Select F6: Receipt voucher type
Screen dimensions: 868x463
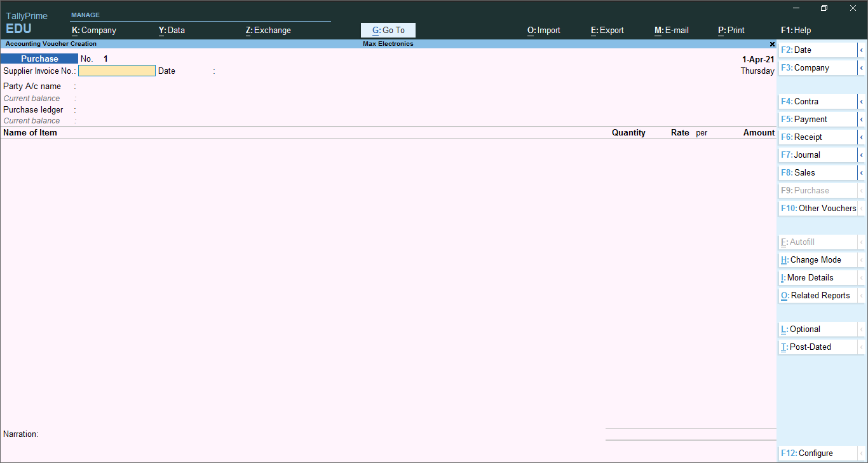coord(818,137)
